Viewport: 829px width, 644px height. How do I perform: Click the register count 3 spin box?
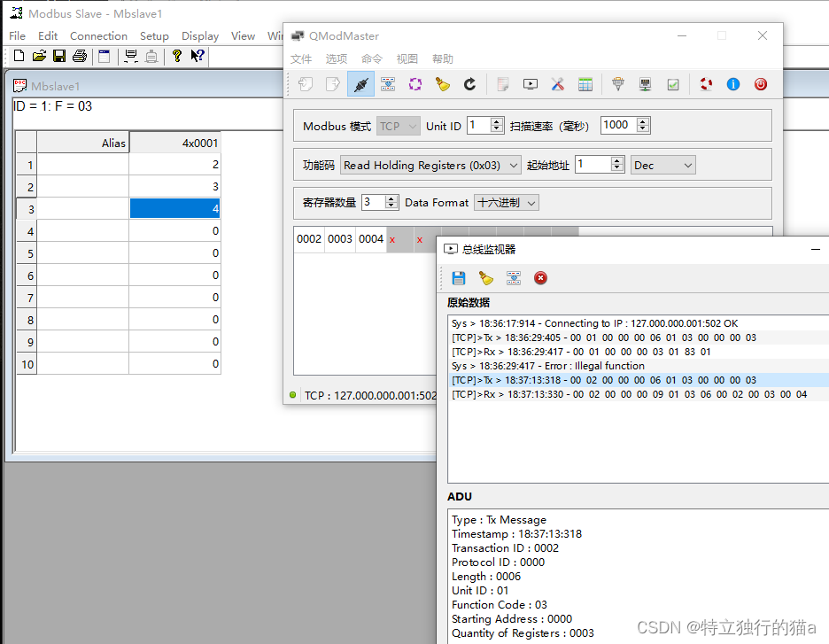tap(380, 202)
